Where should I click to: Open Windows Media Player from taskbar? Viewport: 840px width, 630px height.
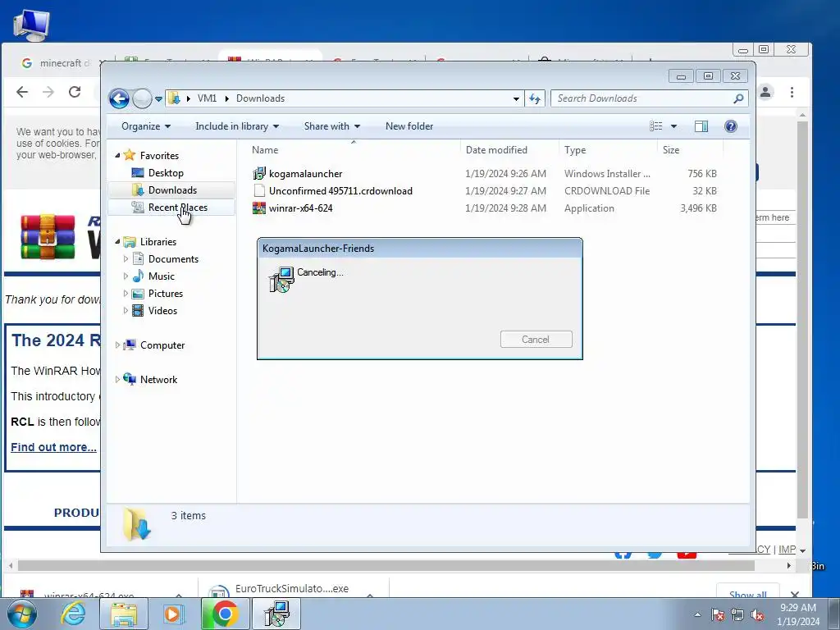[x=172, y=614]
